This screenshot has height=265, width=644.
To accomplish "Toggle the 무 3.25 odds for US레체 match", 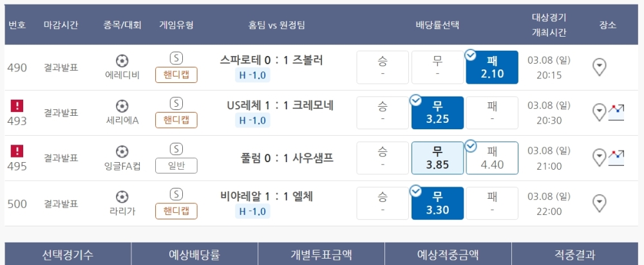I will click(x=437, y=113).
